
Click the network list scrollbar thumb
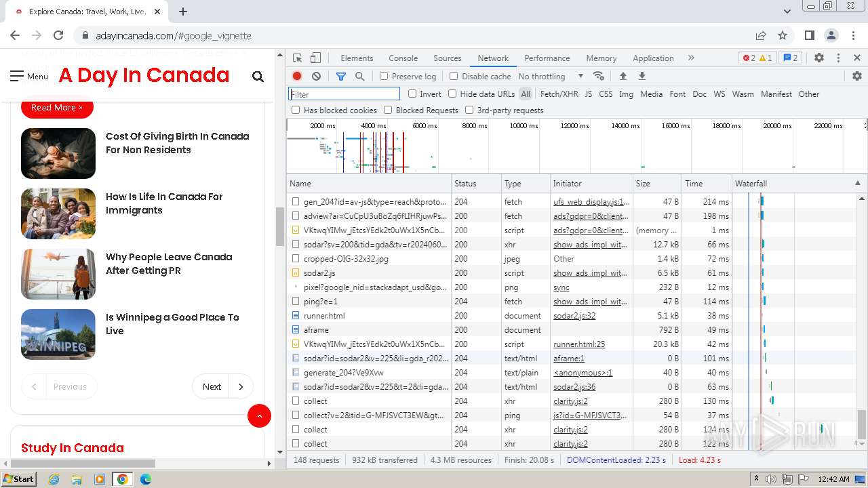[x=862, y=425]
